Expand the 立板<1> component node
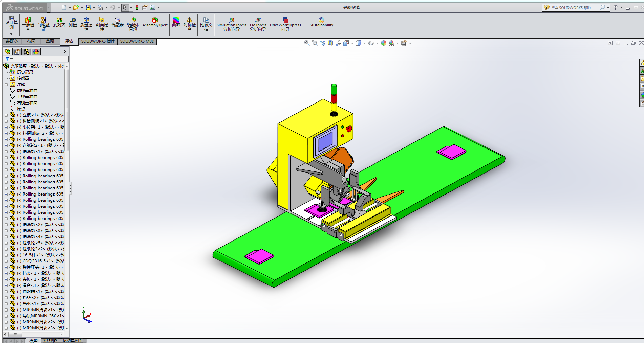644x343 pixels. pyautogui.click(x=6, y=115)
